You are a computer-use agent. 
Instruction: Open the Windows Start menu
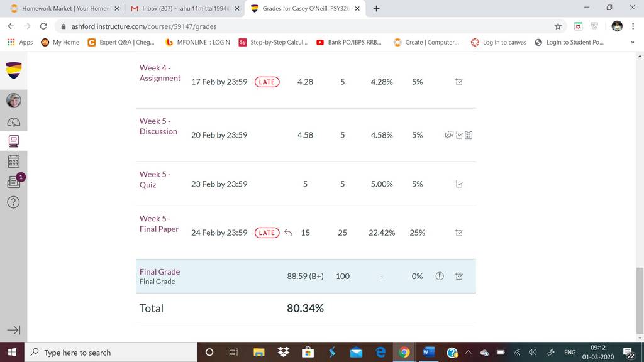[12, 352]
